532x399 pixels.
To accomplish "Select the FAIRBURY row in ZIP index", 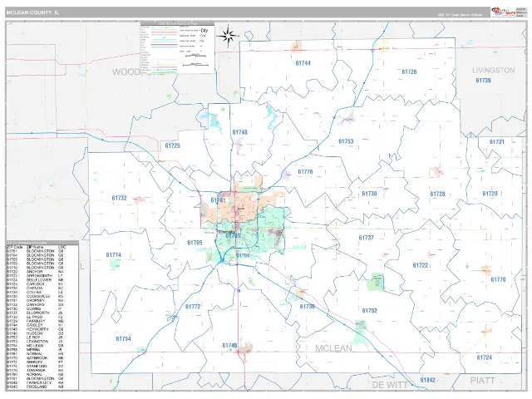I will (35, 321).
